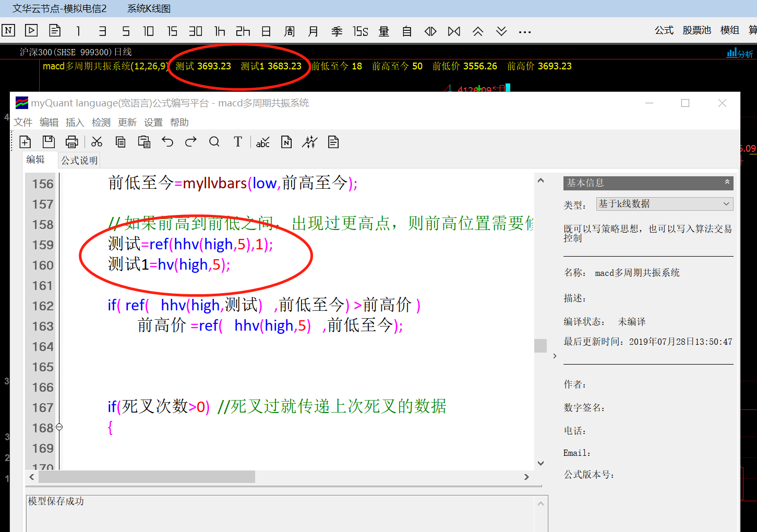Viewport: 757px width, 532px height.
Task: Click the ellipsis more-options in top toolbar
Action: (525, 32)
